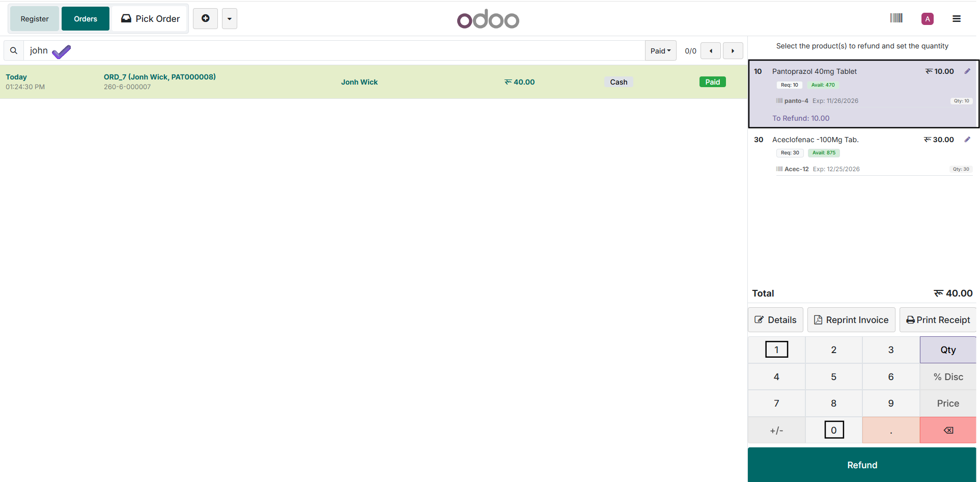Click the "Avail: 875" badge
The width and height of the screenshot is (980, 482).
pos(824,153)
